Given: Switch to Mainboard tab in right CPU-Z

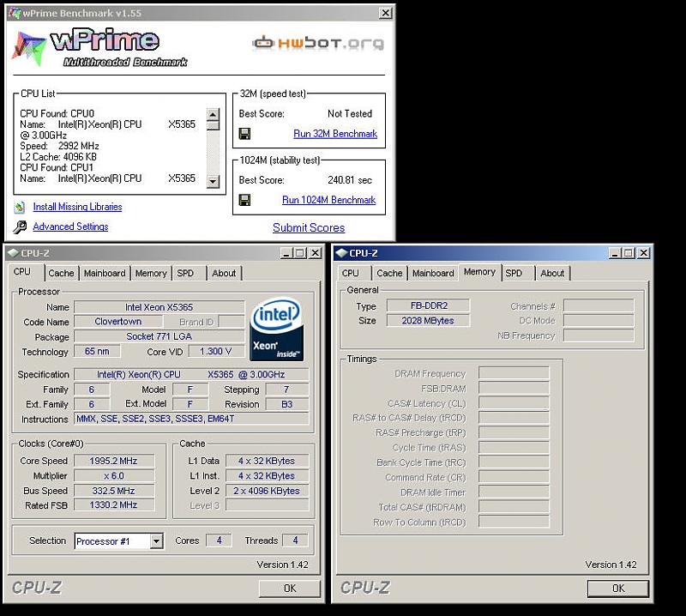Looking at the screenshot, I should click(433, 273).
